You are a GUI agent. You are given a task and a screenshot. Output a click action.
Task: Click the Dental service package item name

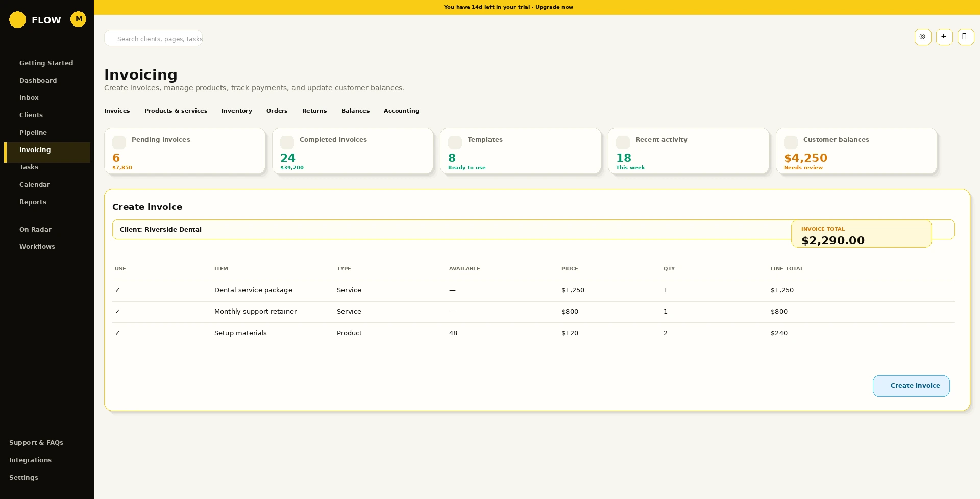point(254,290)
